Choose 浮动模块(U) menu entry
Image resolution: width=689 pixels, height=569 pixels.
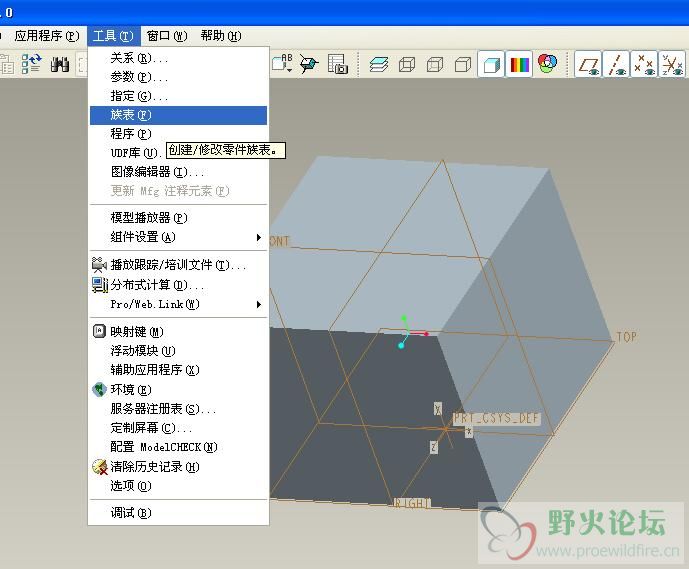click(x=178, y=351)
